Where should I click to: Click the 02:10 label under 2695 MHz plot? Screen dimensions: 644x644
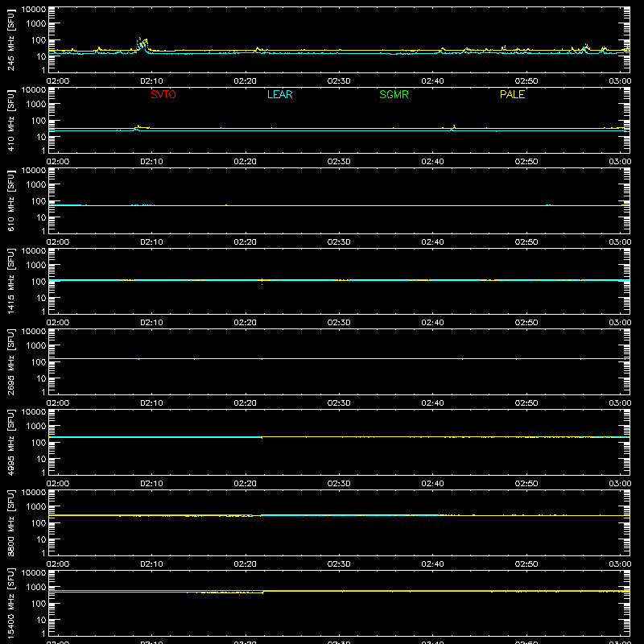151,403
